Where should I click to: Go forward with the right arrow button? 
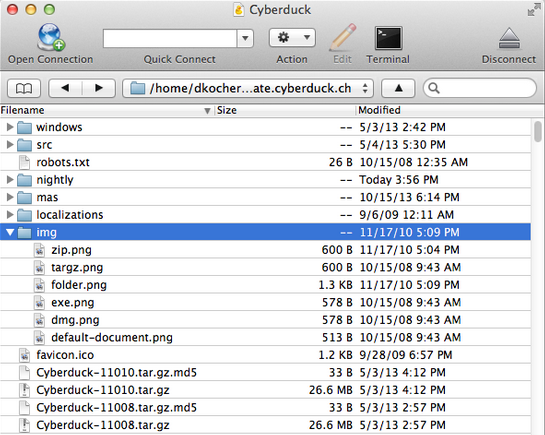(x=99, y=88)
